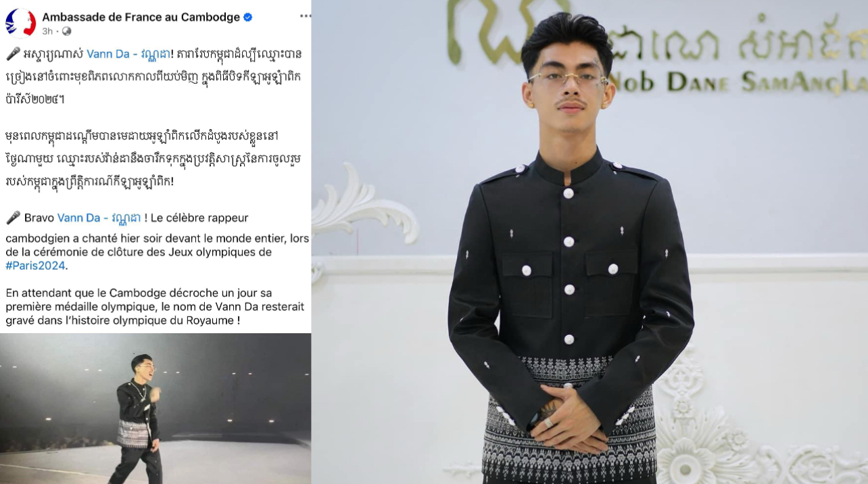This screenshot has height=484, width=868.
Task: Click the microphone emoji starting Khmer text
Action: tap(13, 54)
